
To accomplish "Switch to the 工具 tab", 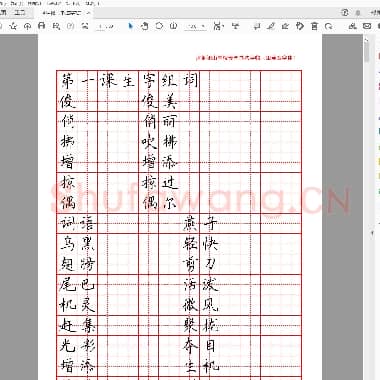I will coord(20,13).
